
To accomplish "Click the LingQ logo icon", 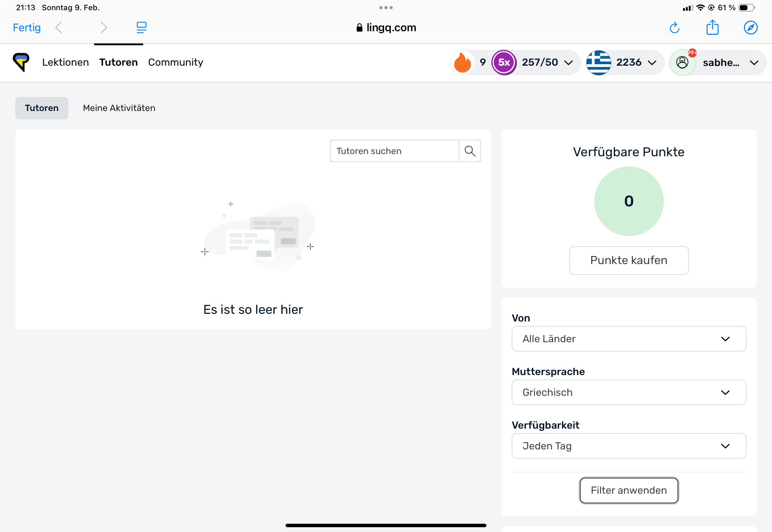I will 21,62.
